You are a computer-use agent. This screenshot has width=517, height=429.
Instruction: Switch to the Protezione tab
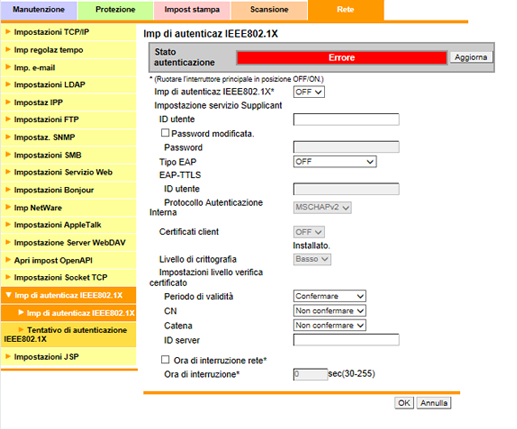(115, 10)
